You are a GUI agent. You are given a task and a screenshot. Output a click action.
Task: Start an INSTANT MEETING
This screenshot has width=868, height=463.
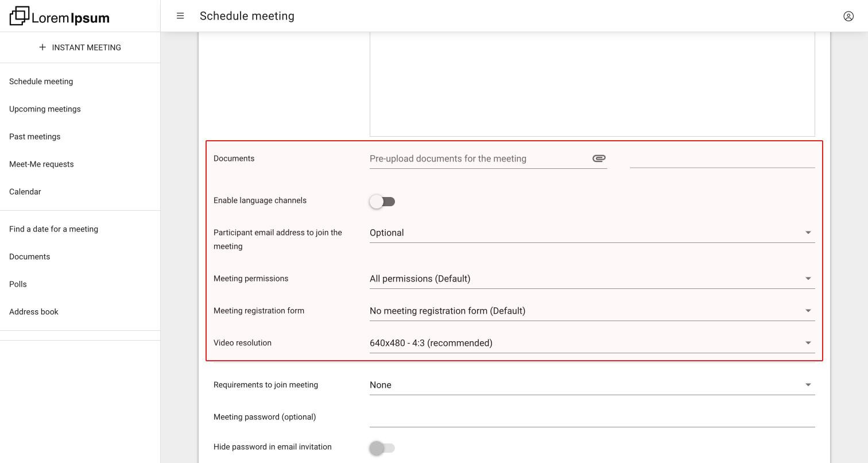coord(80,47)
